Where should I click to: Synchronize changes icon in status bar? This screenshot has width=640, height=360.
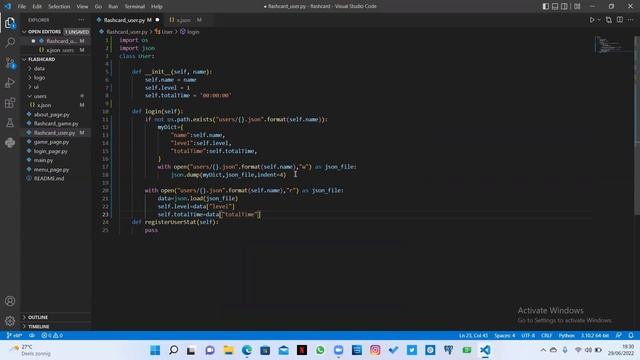32,336
